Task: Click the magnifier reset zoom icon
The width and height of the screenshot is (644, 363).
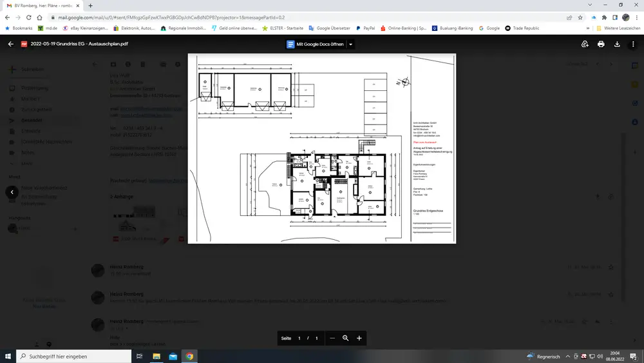Action: click(x=346, y=338)
